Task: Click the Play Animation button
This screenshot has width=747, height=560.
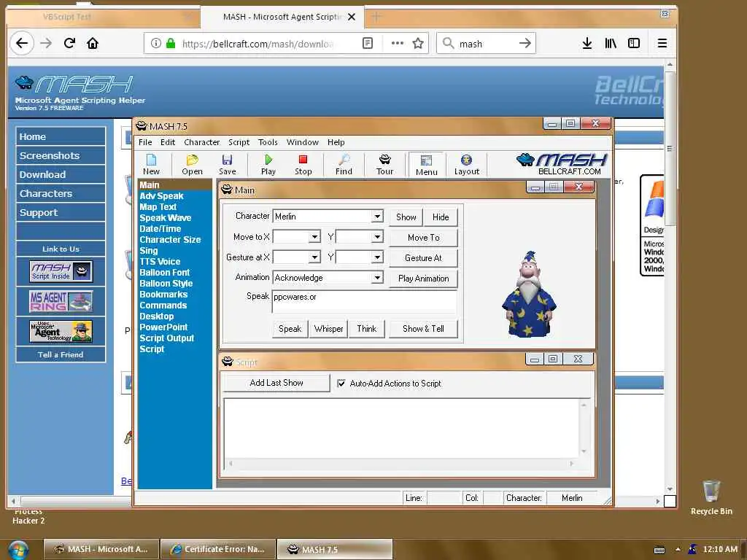Action: [x=424, y=278]
